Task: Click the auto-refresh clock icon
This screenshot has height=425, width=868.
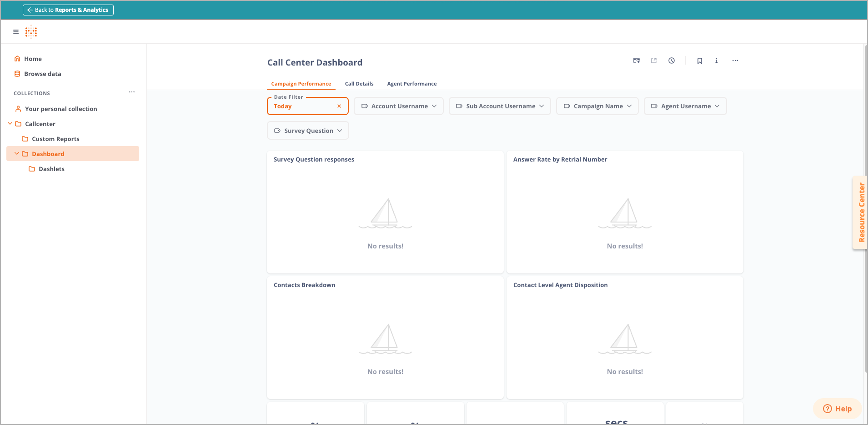Action: pyautogui.click(x=672, y=61)
